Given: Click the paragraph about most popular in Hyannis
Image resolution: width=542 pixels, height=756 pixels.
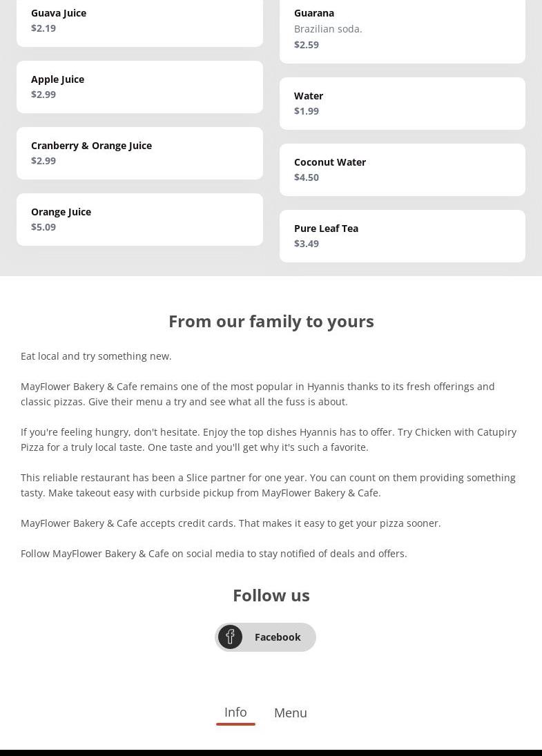Looking at the screenshot, I should [258, 394].
